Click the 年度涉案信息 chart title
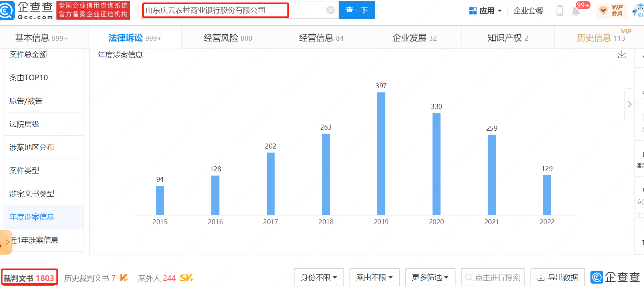Viewport: 644px width, 286px height. (x=120, y=55)
